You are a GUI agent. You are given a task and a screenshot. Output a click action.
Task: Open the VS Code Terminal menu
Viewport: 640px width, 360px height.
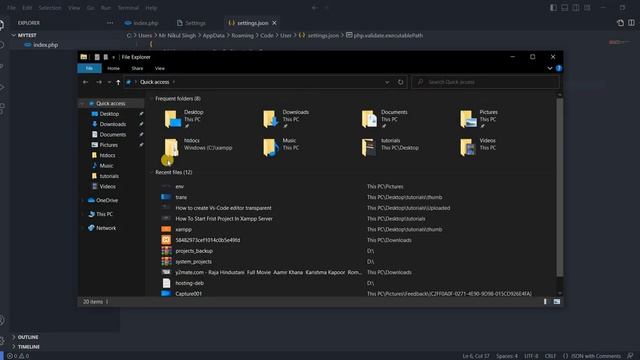point(128,8)
